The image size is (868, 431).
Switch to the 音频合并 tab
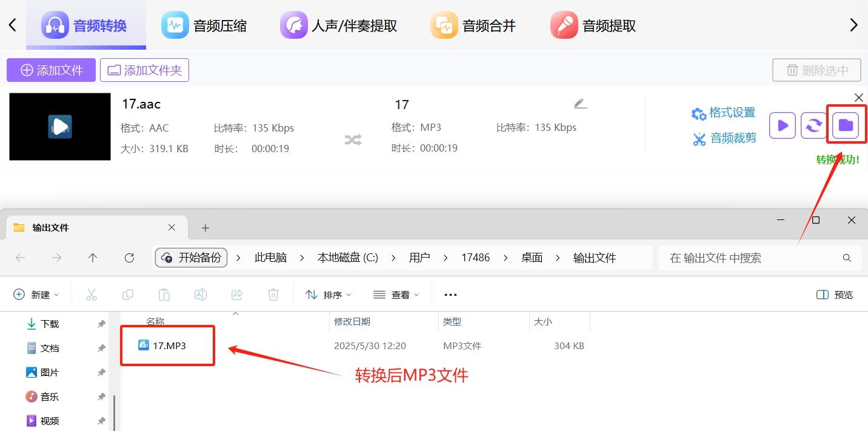tap(474, 25)
